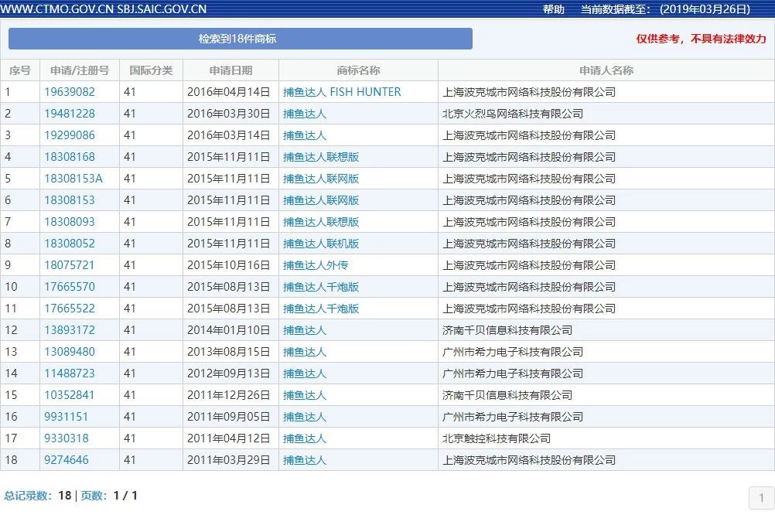Open registration number 18308093
Image resolution: width=775 pixels, height=532 pixels.
tap(69, 222)
